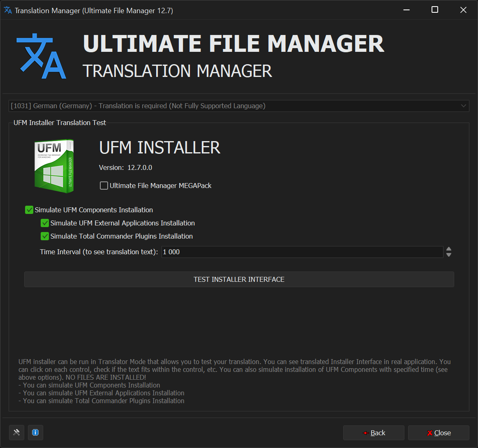Click the large blue translation logo
This screenshot has width=478, height=448.
41,56
